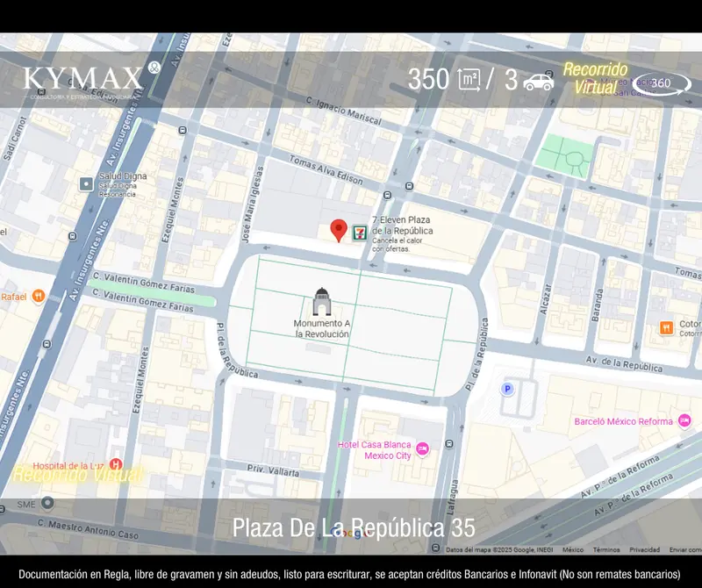Open the Barceló México Reforma hotel pin
This screenshot has width=702, height=588.
pos(684,421)
